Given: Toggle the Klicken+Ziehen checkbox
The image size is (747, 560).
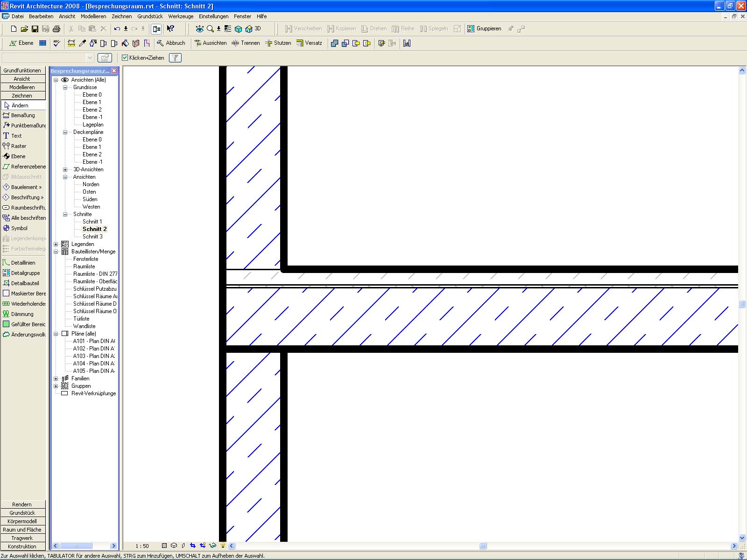Looking at the screenshot, I should 125,58.
